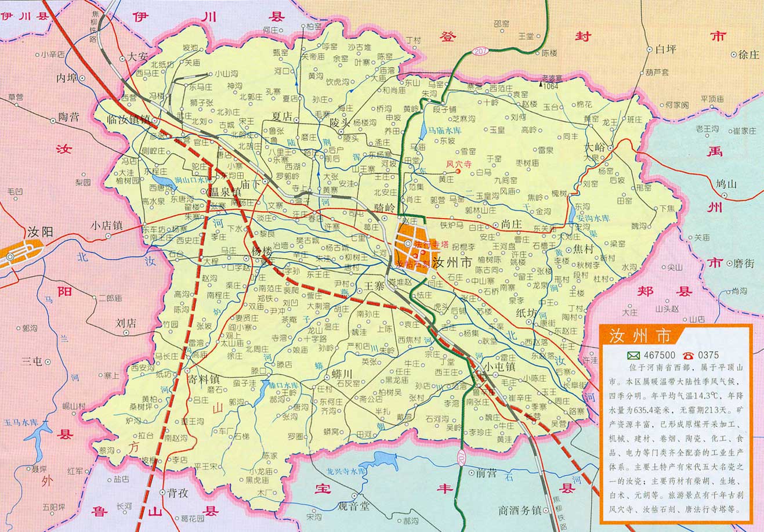Click the 安沟水库 reservoir label
Image resolution: width=764 pixels, height=532 pixels.
[x=594, y=219]
